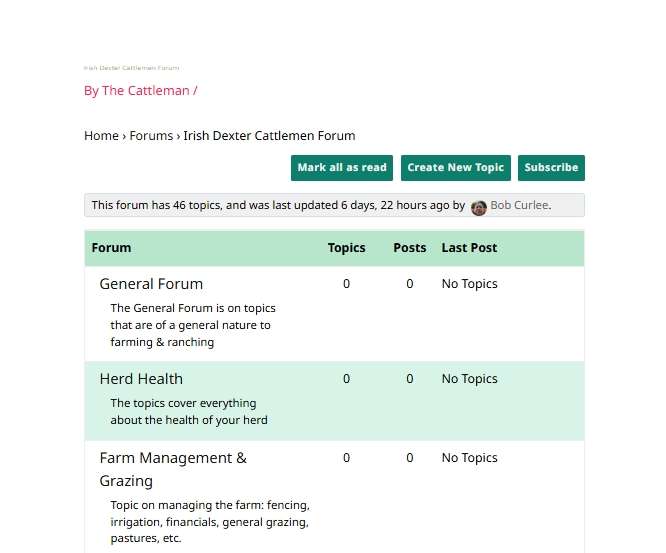666x553 pixels.
Task: Open Bob Curlee's profile link
Action: pyautogui.click(x=520, y=205)
